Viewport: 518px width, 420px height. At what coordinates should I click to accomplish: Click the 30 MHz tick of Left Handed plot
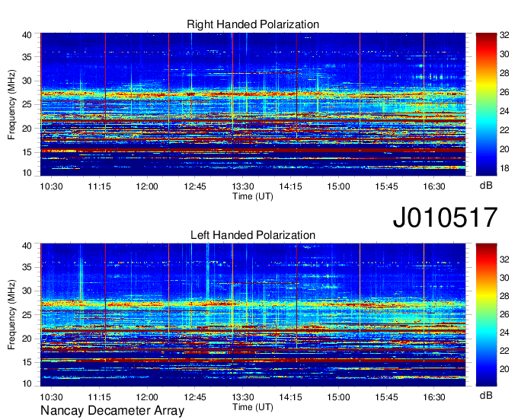(x=27, y=291)
